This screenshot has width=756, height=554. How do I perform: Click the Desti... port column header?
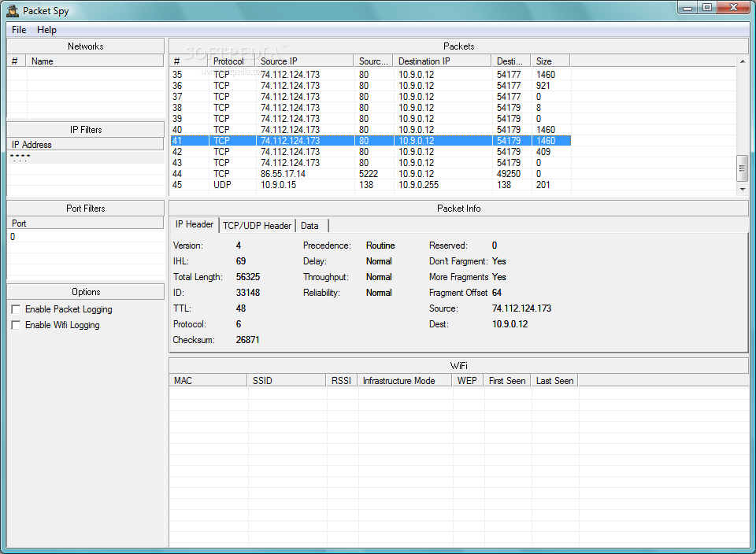tap(511, 61)
